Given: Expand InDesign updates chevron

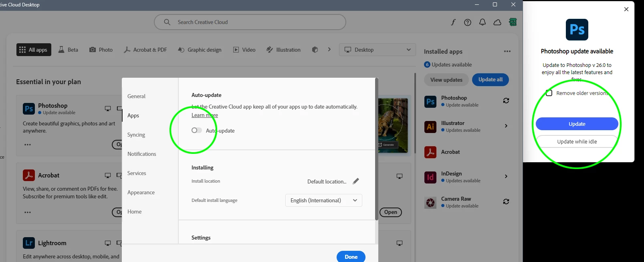Looking at the screenshot, I should (x=506, y=176).
